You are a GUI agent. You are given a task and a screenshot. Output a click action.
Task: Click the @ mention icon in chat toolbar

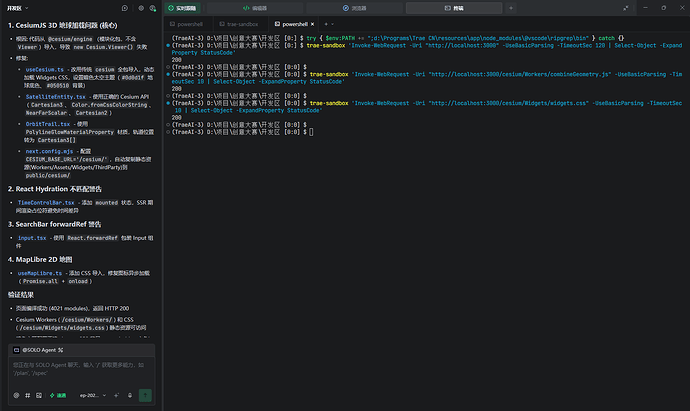[x=16, y=395]
